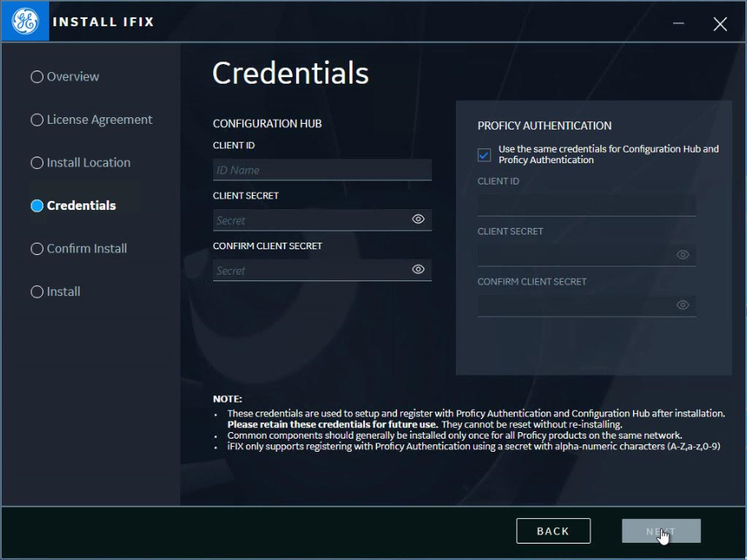Image resolution: width=747 pixels, height=560 pixels.
Task: Select the License Agreement step
Action: [x=92, y=120]
